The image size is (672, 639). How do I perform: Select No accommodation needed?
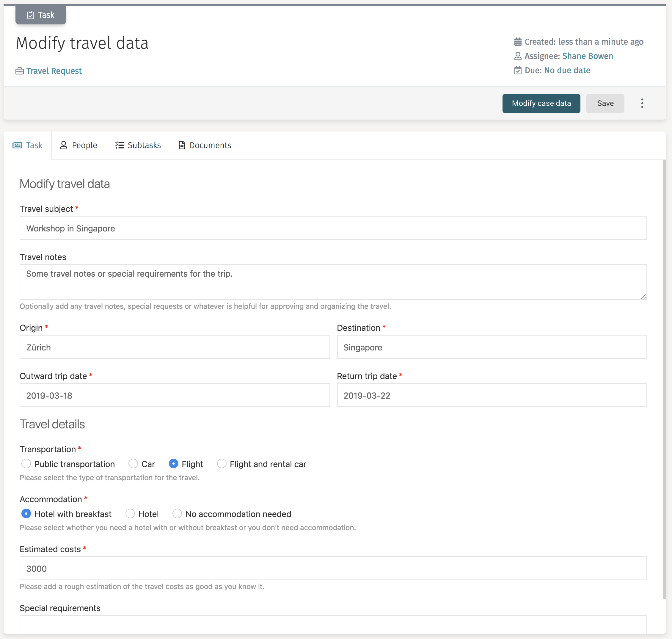(x=177, y=514)
